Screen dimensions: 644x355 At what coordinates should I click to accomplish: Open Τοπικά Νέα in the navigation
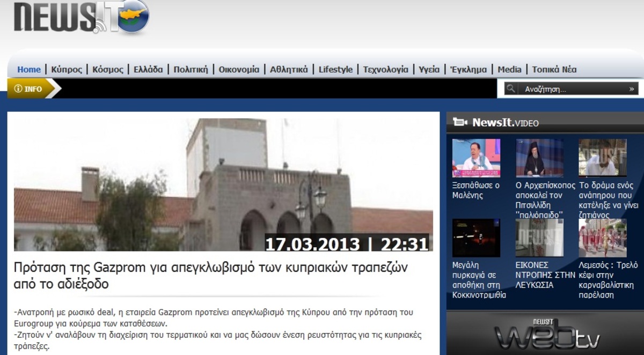tap(554, 69)
